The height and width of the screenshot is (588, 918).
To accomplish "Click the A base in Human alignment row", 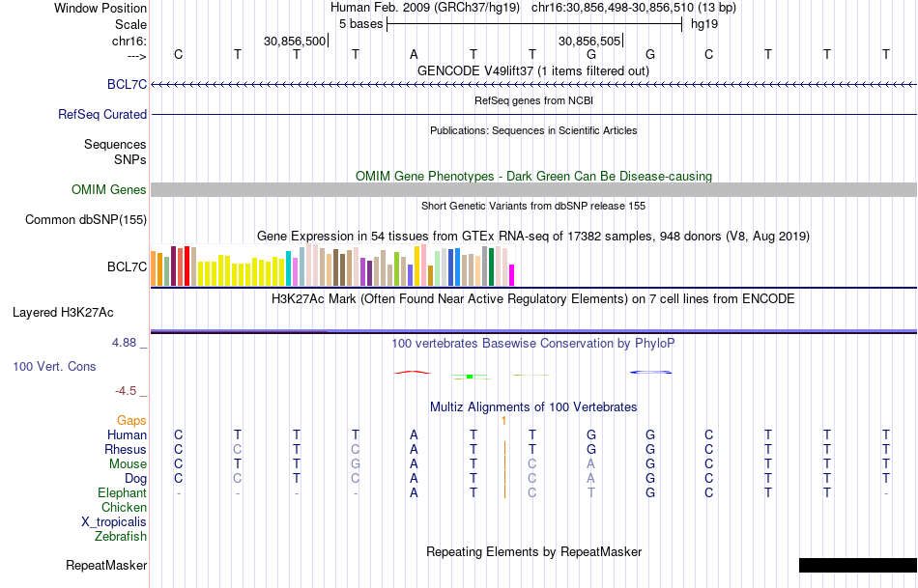I will coord(414,434).
